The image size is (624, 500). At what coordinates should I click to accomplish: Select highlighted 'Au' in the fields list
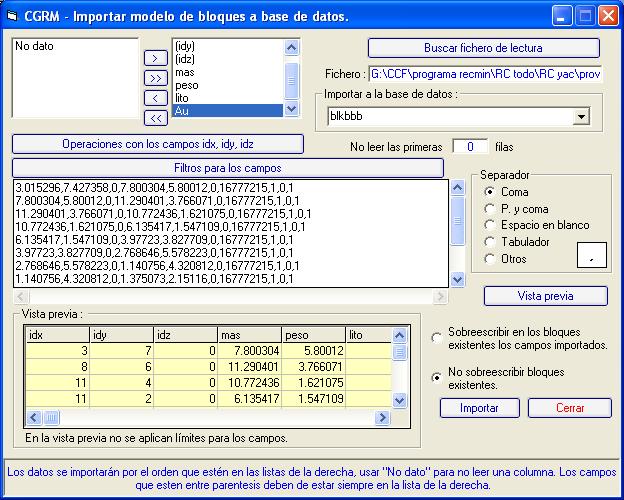[x=228, y=111]
